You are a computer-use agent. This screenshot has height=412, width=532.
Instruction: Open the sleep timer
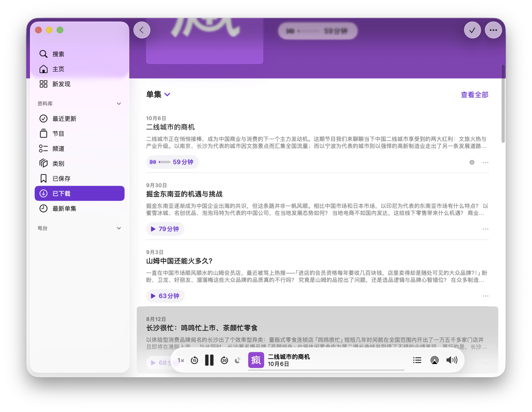238,360
